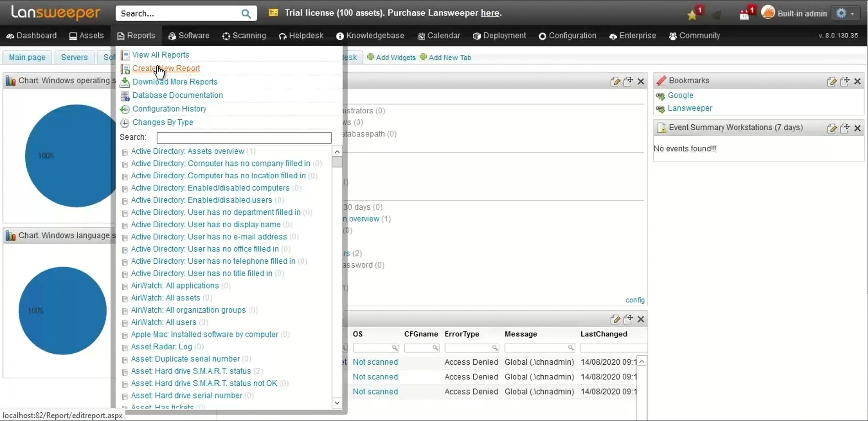868x421 pixels.
Task: Switch to the Servers tab
Action: (74, 58)
